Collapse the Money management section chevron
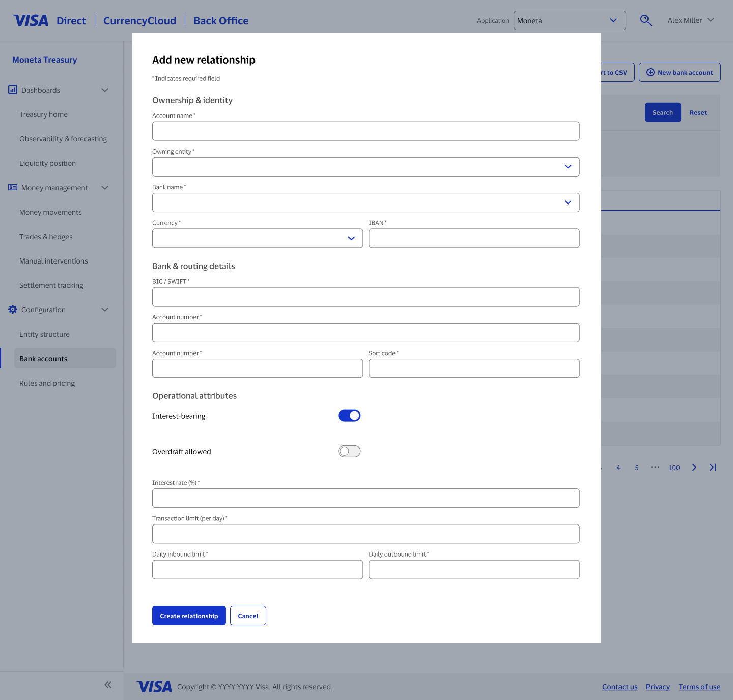This screenshot has height=700, width=733. pyautogui.click(x=105, y=188)
